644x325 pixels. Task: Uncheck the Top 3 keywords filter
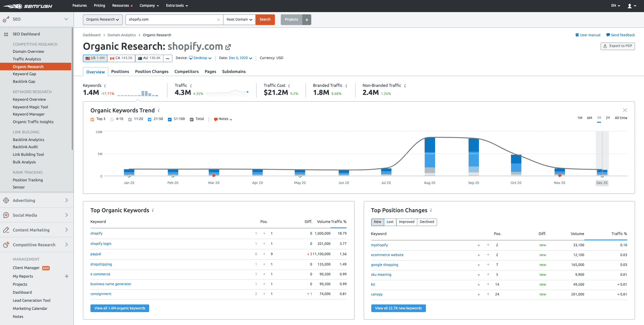click(x=92, y=119)
